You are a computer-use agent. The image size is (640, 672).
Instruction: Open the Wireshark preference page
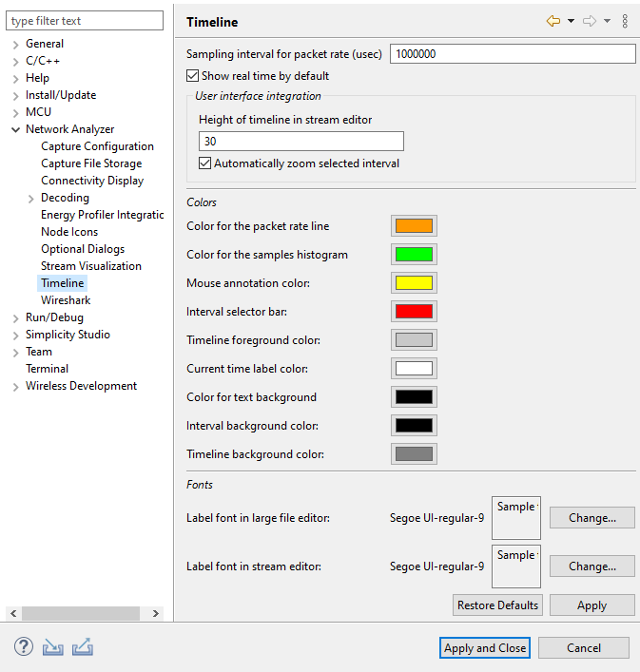tap(66, 300)
